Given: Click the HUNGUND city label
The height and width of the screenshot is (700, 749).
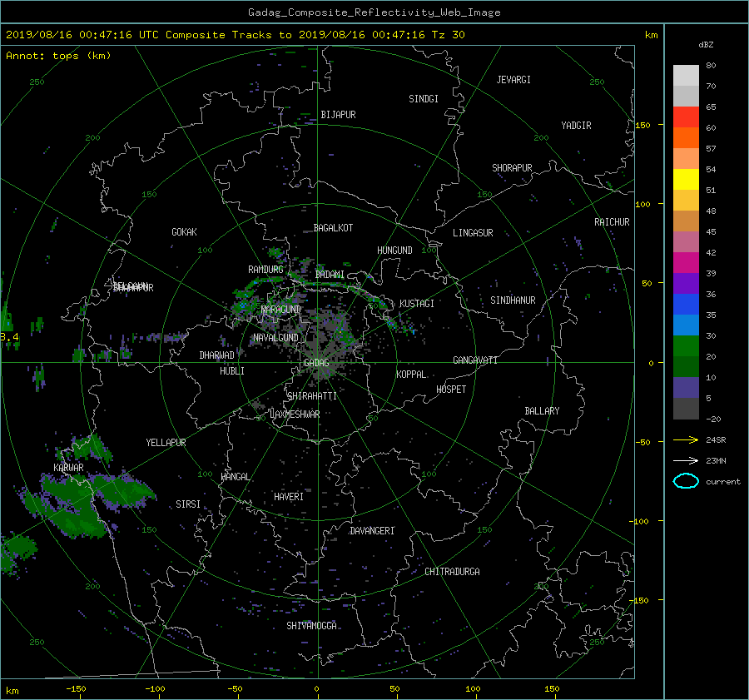Looking at the screenshot, I should (x=394, y=251).
